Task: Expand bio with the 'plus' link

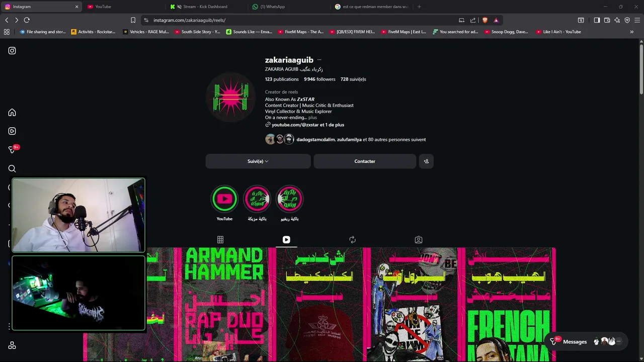Action: click(313, 118)
